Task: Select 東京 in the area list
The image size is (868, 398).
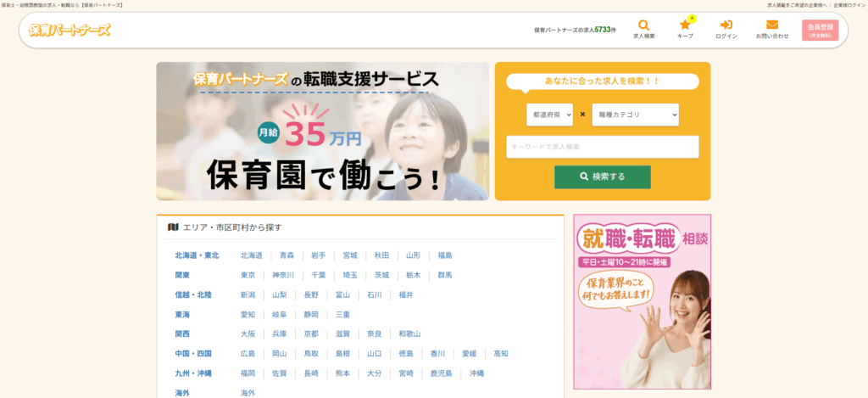Action: coord(248,275)
